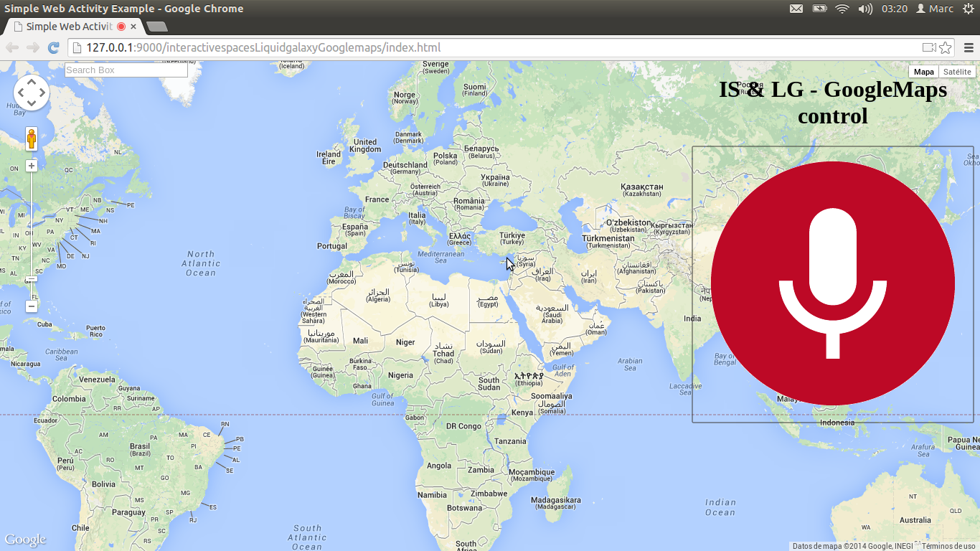Switch map type to Satélite

957,72
